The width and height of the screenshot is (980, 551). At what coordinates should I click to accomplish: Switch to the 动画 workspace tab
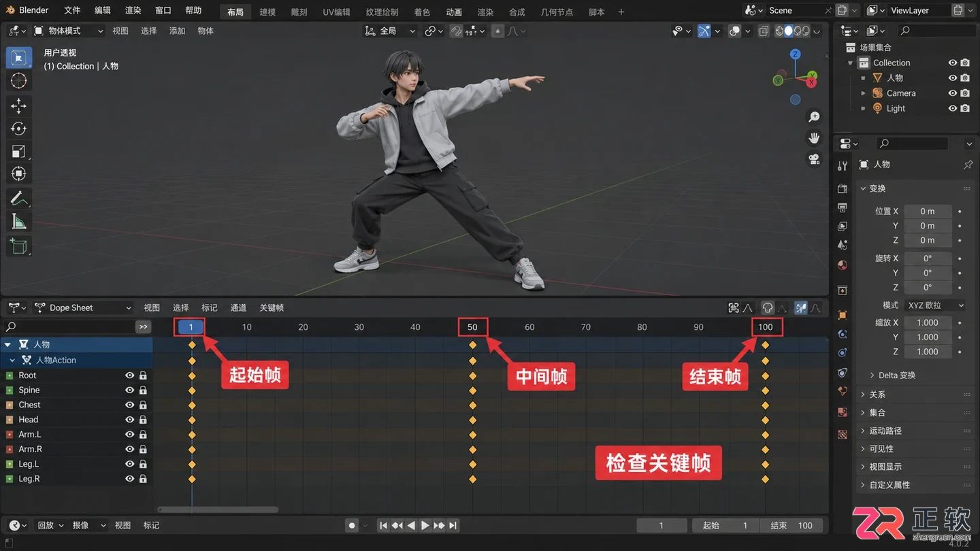point(454,12)
